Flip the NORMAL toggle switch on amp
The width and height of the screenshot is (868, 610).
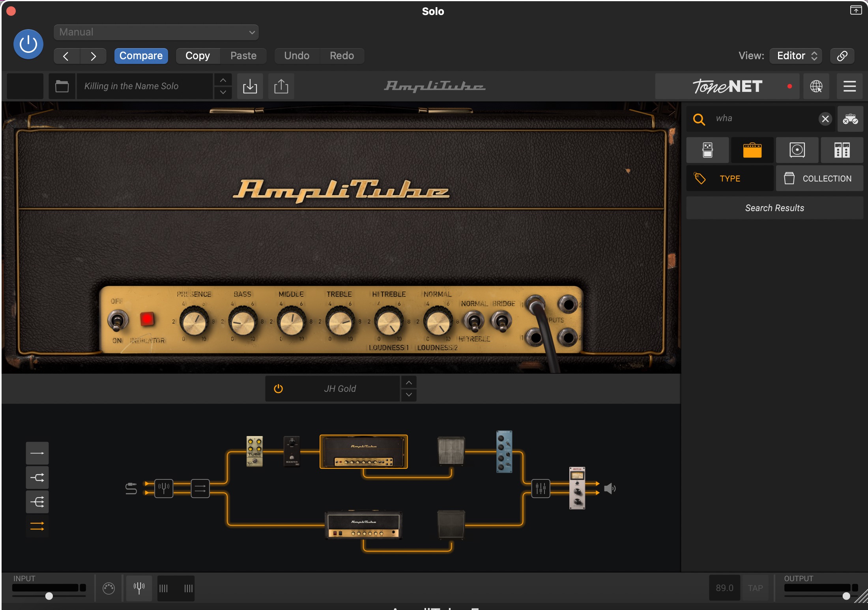(473, 321)
